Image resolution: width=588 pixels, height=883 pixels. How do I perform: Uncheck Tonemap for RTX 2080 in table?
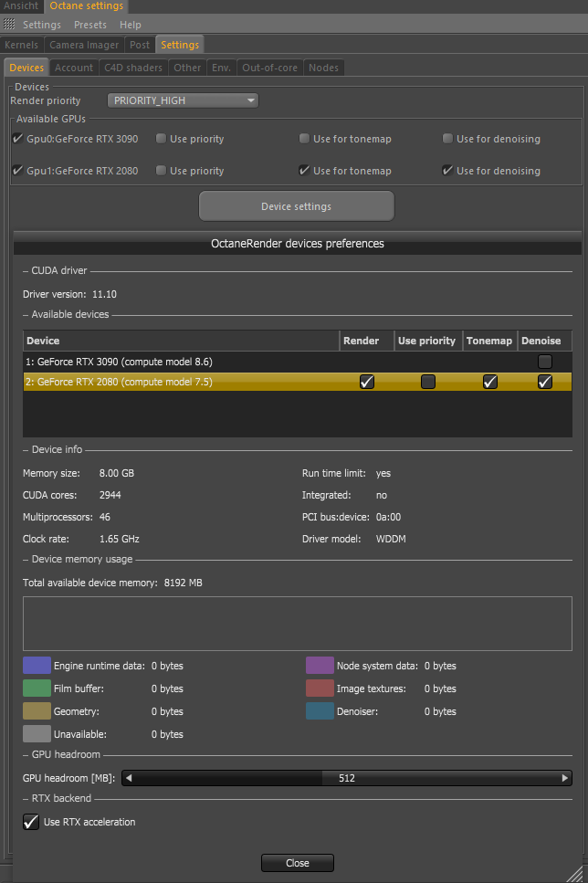click(x=490, y=382)
